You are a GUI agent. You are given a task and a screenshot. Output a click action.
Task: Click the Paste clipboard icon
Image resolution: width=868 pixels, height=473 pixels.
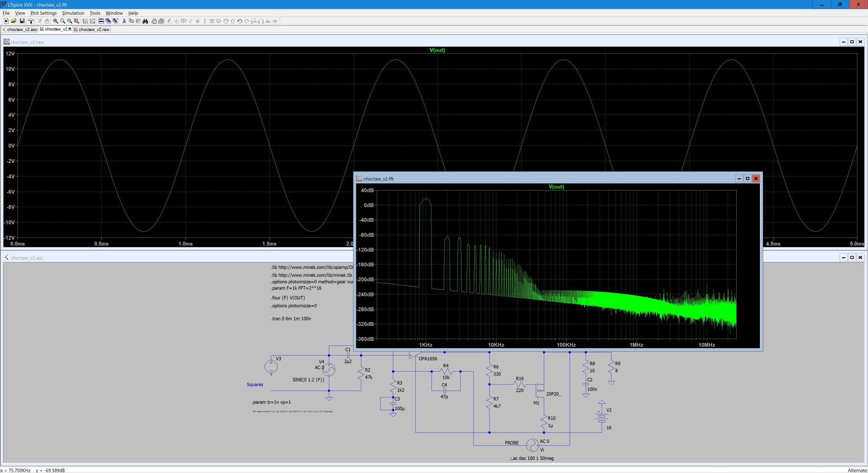tap(138, 21)
